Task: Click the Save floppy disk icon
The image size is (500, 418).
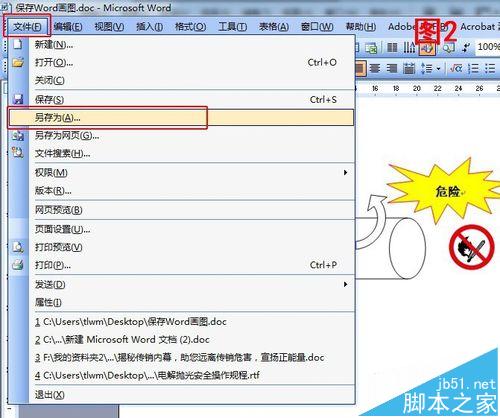Action: [18, 99]
